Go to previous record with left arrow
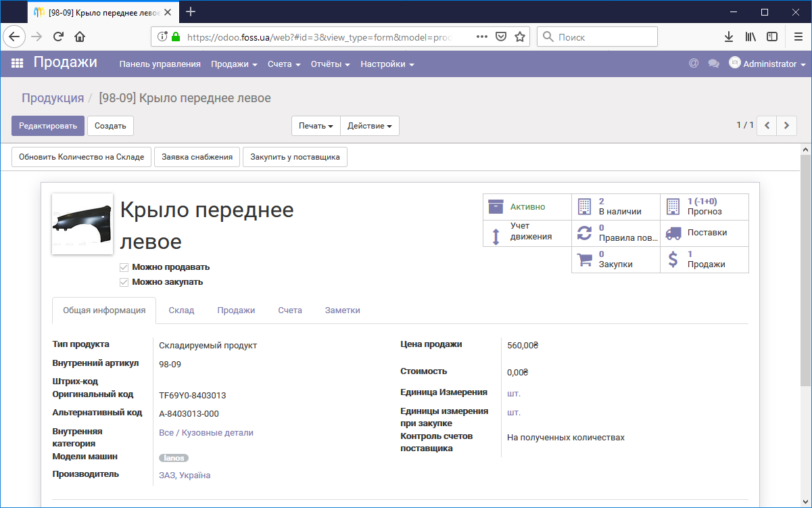The image size is (812, 508). 767,125
